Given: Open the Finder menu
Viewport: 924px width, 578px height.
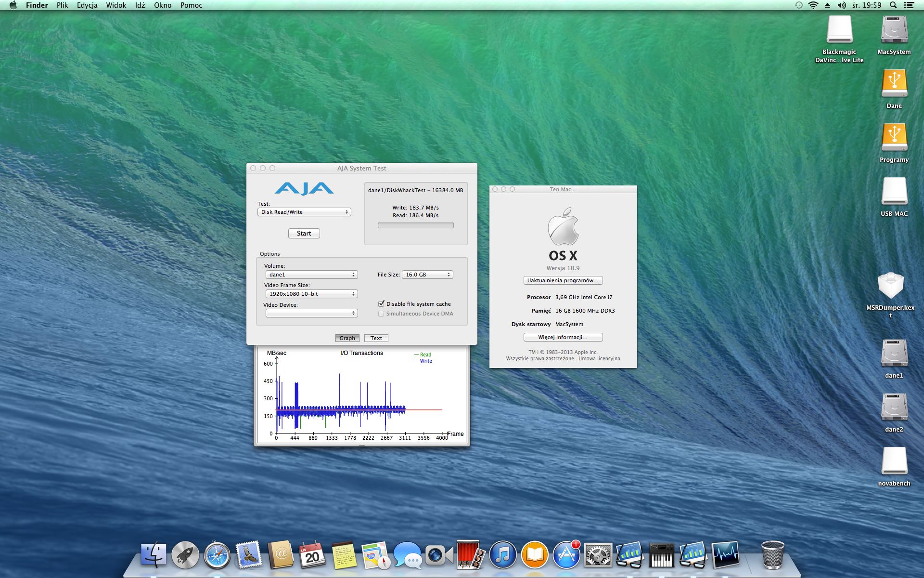Looking at the screenshot, I should point(37,5).
